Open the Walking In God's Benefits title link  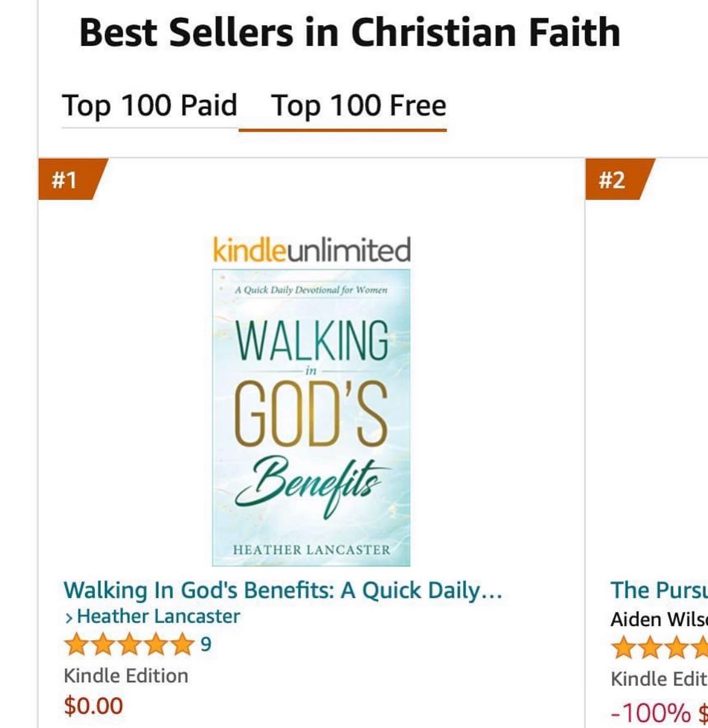pos(285,590)
